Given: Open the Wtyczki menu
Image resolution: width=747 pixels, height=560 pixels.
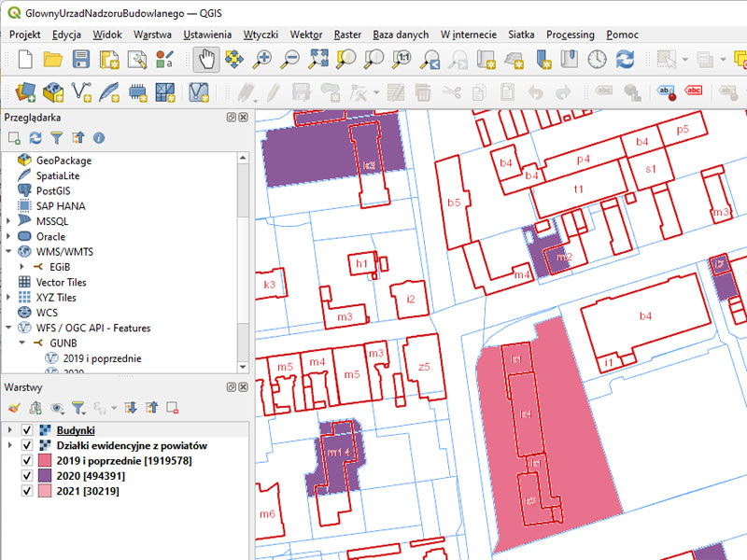Looking at the screenshot, I should pos(261,35).
